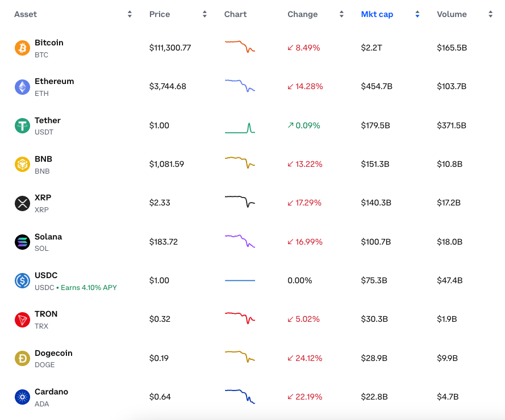
Task: Click the Ethereum diamond icon
Action: coord(23,87)
